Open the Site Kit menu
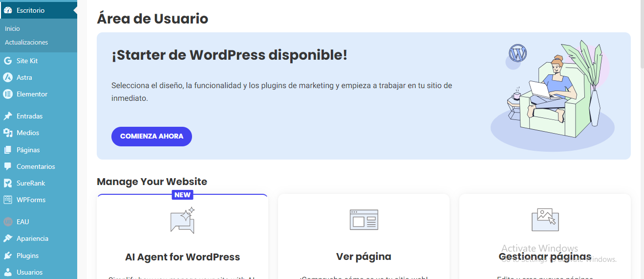 click(x=39, y=61)
